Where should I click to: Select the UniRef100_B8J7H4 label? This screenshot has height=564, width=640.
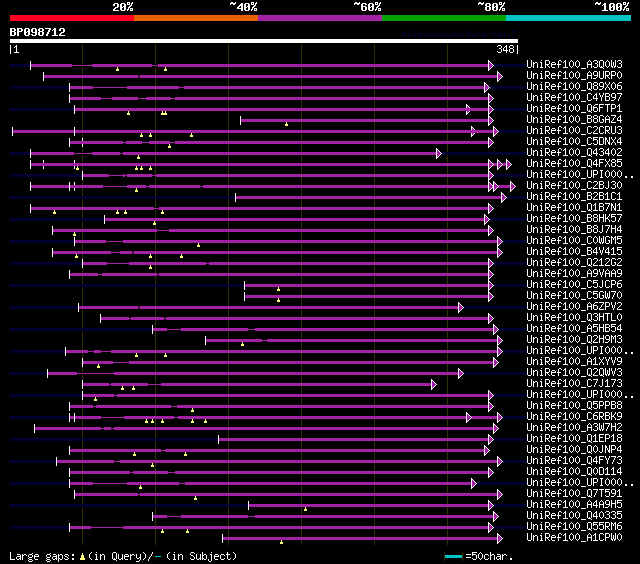[x=574, y=230]
